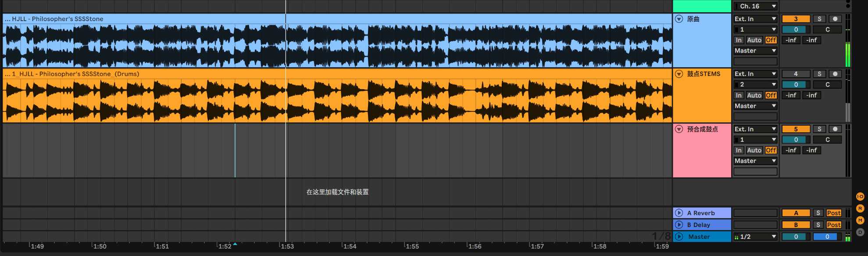Open Master output dropdown on 鼓点STEMS track
868x256 pixels.
(755, 106)
